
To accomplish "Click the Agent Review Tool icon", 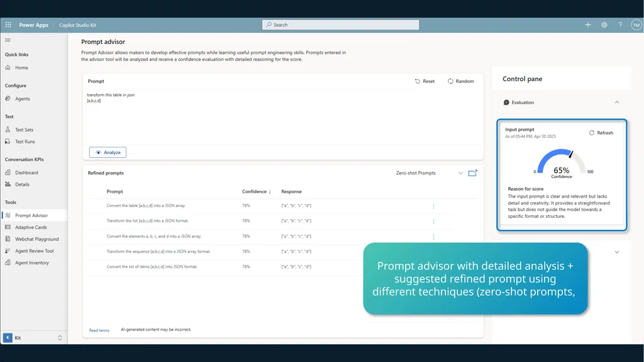I will click(x=8, y=251).
